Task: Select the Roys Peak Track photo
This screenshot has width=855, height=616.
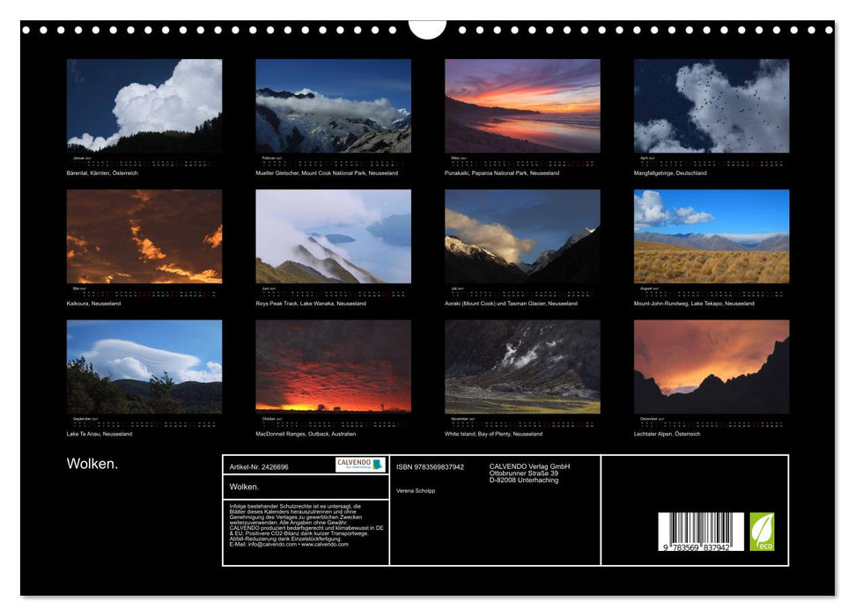Action: [333, 236]
